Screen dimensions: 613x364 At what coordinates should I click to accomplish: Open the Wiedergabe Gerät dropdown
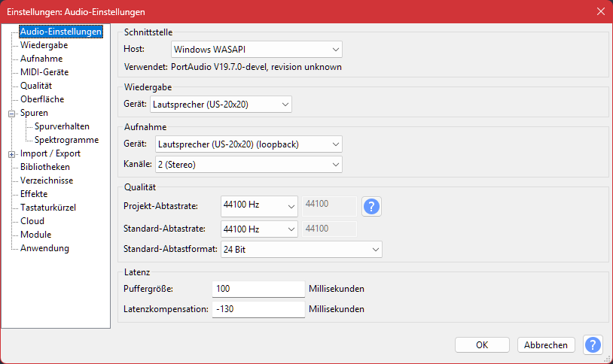tap(221, 104)
